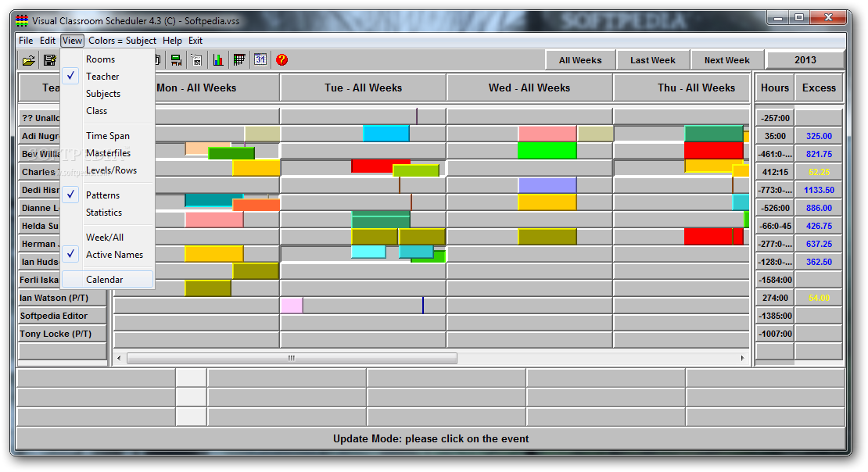Click the bright green Wednesday event block
Screen dimensions: 868x472
[x=547, y=151]
